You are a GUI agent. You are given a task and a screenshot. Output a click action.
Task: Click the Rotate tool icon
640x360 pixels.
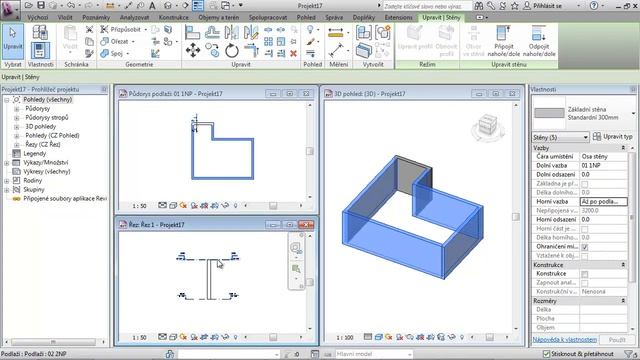coord(231,51)
